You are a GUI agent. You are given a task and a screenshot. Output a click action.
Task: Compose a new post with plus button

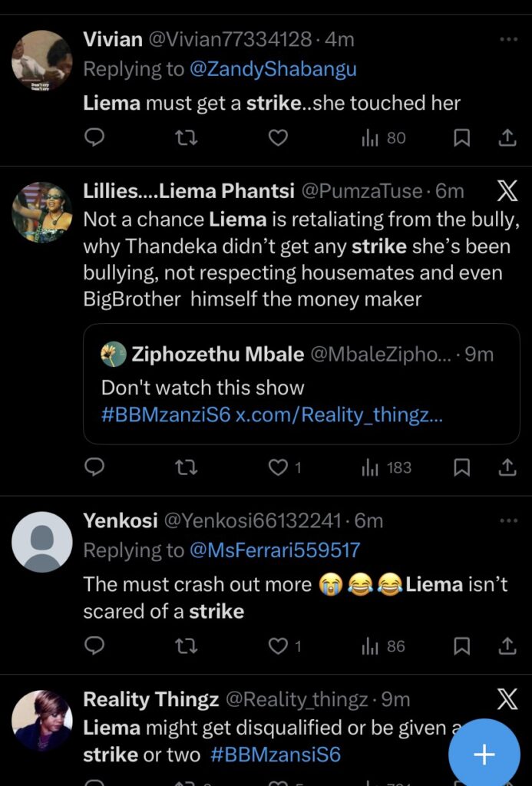pos(484,755)
